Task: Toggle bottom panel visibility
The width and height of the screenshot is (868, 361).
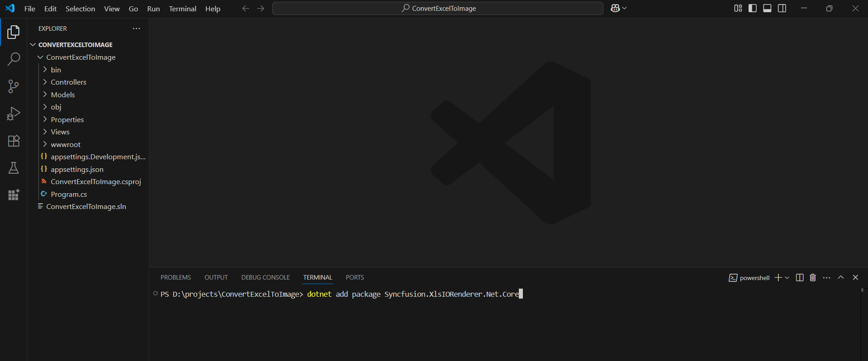Action: click(x=767, y=8)
